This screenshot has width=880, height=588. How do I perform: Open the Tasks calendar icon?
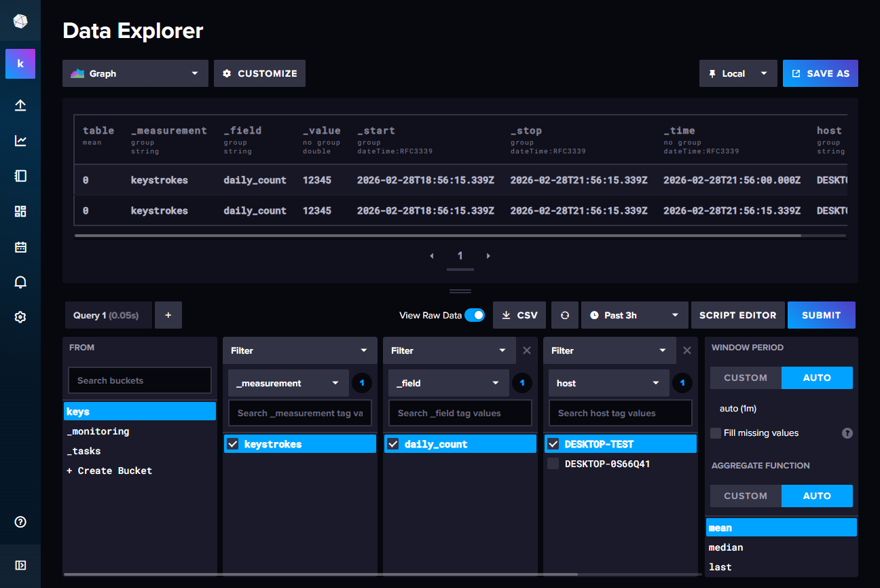20,246
